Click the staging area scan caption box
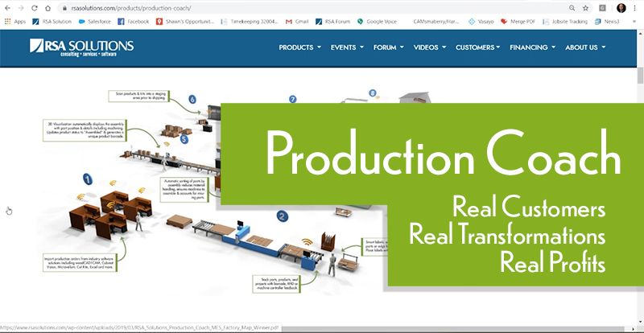The image size is (644, 333). (138, 97)
